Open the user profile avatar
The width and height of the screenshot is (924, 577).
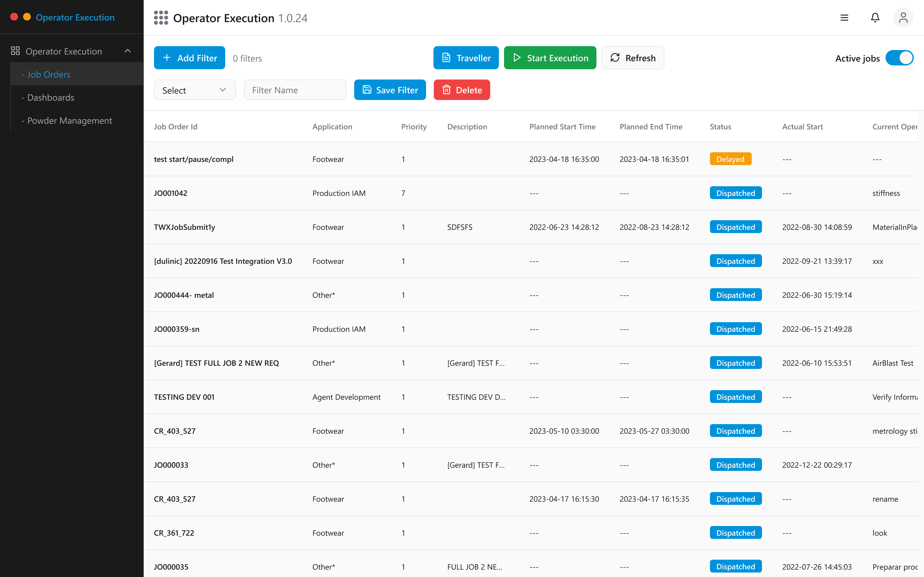click(x=903, y=18)
